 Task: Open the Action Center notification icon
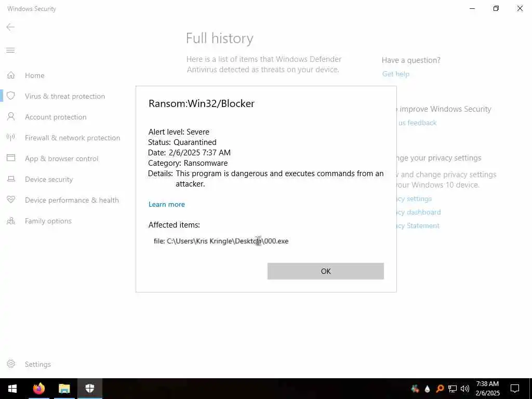click(x=515, y=389)
